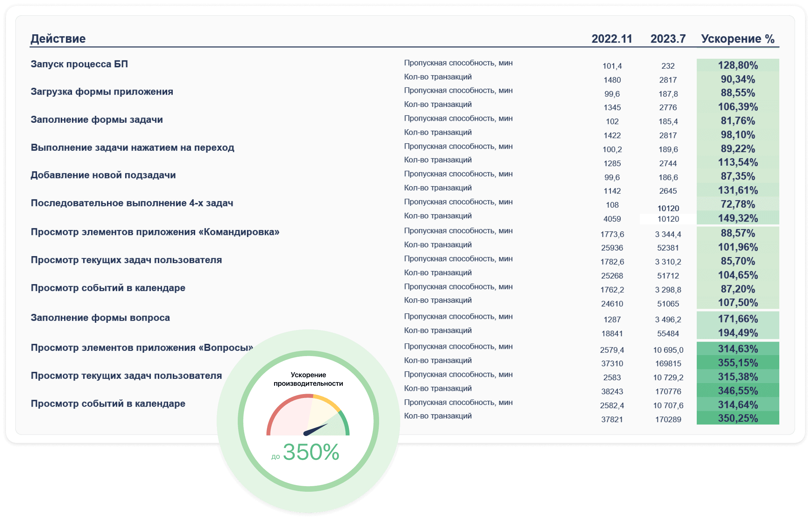The image size is (811, 532).
Task: Click the 131,61% speedup cell
Action: 738,190
